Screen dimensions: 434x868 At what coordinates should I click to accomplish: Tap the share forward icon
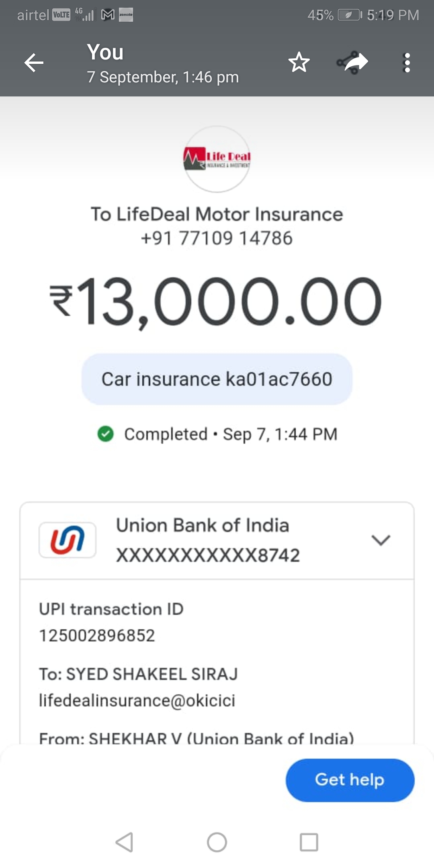coord(352,62)
